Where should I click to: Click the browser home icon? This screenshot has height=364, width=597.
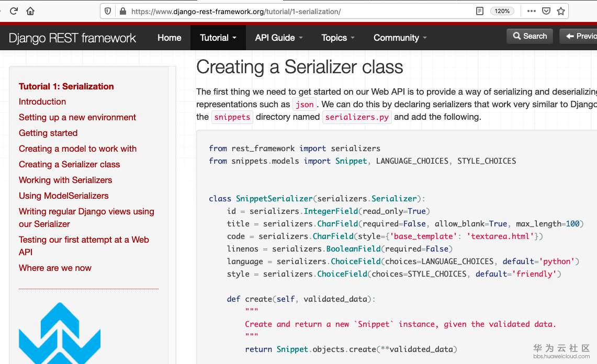point(30,11)
